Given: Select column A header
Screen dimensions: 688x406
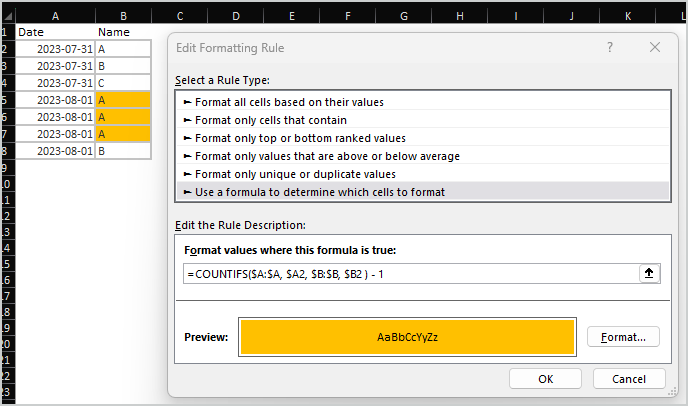Looking at the screenshot, I should click(x=56, y=16).
